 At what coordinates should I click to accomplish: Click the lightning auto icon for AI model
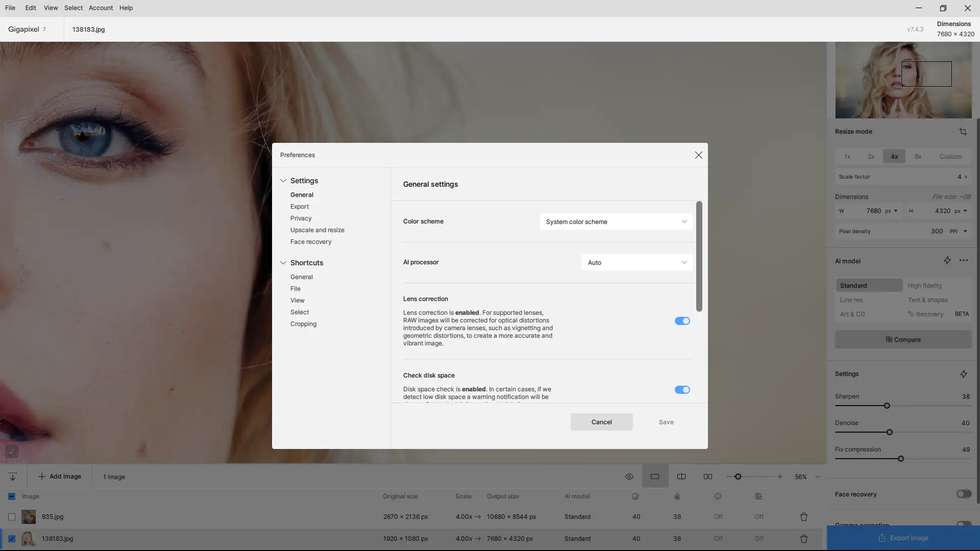click(x=947, y=261)
